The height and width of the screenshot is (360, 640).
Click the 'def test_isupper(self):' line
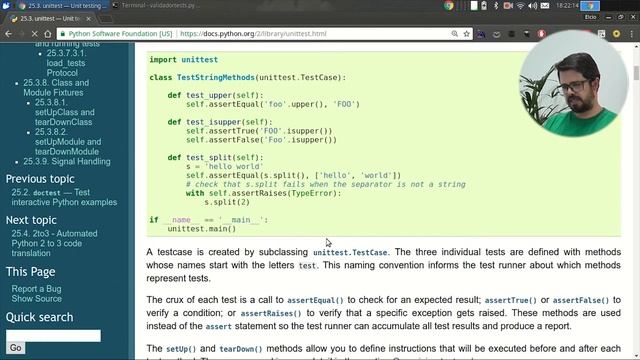pyautogui.click(x=220, y=122)
